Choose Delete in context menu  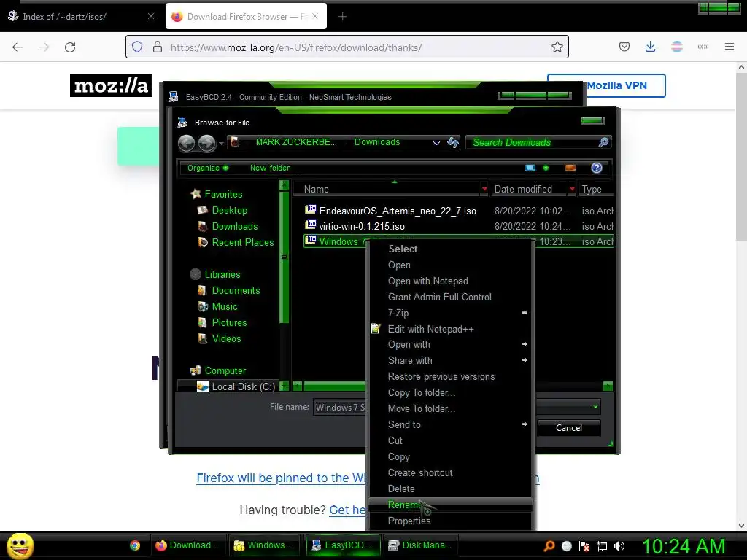449,489
